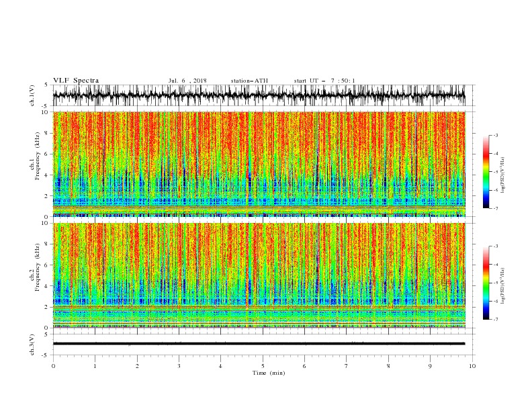Click time axis tick label "4"
Viewport: 532px width, 411px height.
pyautogui.click(x=220, y=366)
